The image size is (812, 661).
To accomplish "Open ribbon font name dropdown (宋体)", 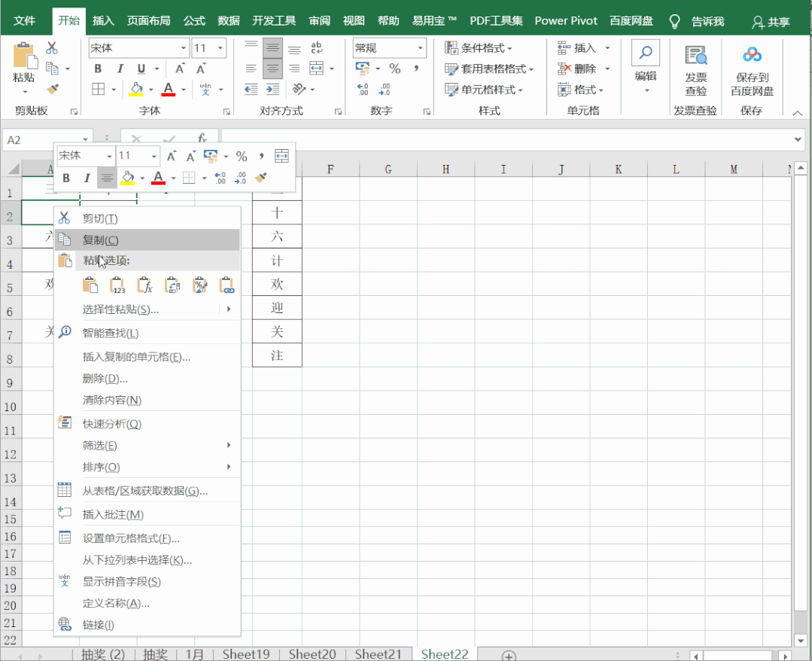I will pos(184,48).
